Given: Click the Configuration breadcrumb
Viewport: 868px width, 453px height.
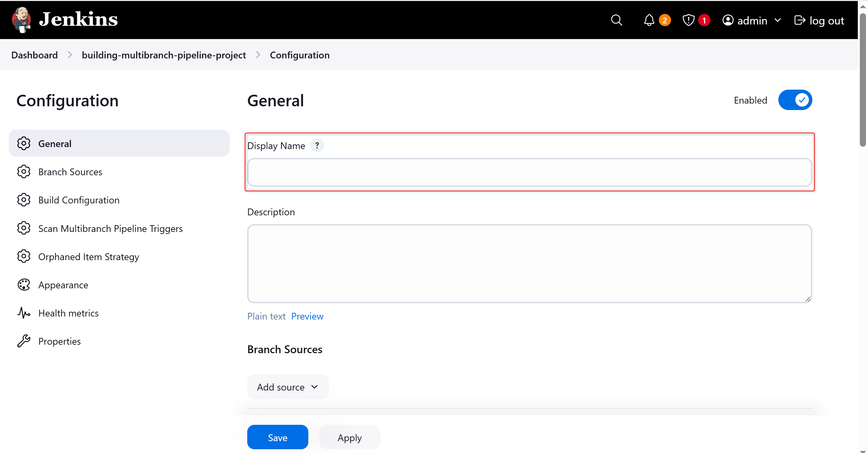Looking at the screenshot, I should coord(300,55).
